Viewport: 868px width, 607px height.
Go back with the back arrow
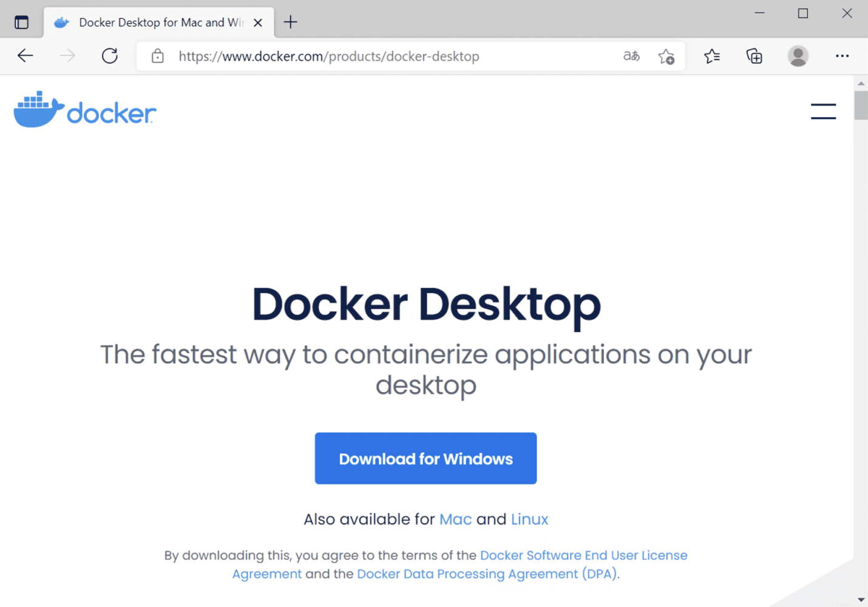[x=25, y=56]
